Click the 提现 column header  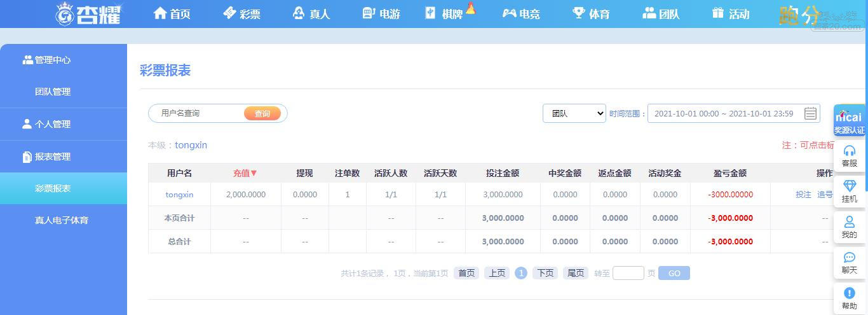pos(304,173)
